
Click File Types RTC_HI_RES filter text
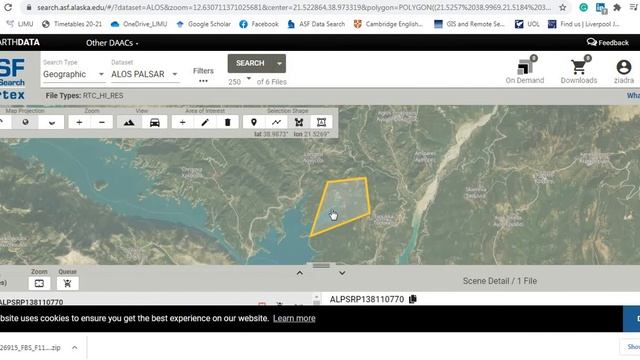(x=84, y=96)
